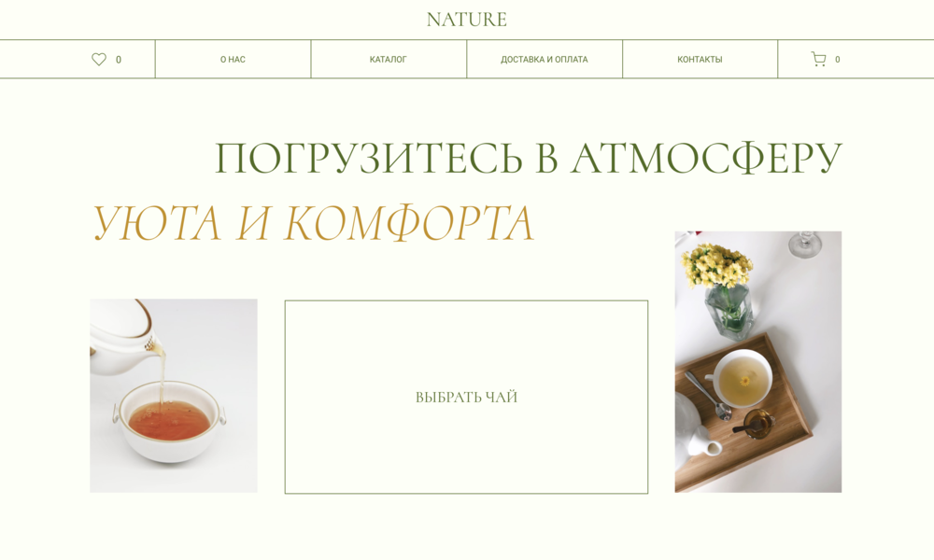The image size is (934, 560).
Task: Click the golden УЮТА И КОМФОРТА heading
Action: (x=313, y=223)
